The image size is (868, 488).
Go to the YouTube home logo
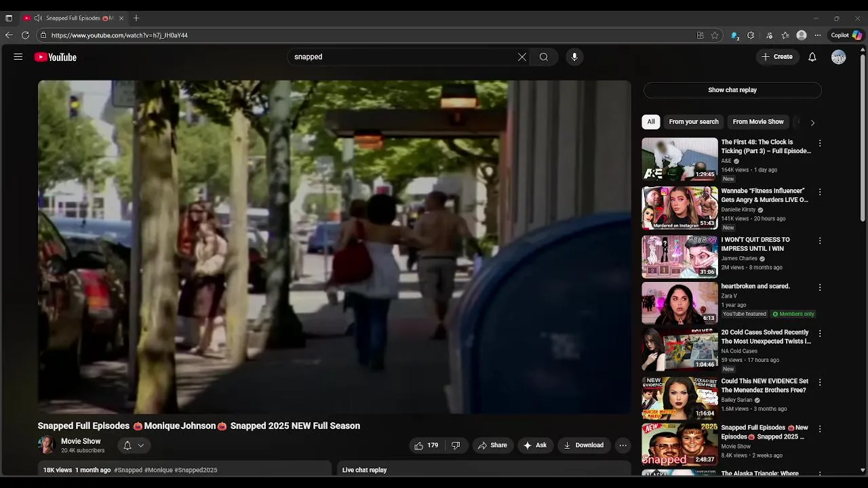click(x=56, y=57)
